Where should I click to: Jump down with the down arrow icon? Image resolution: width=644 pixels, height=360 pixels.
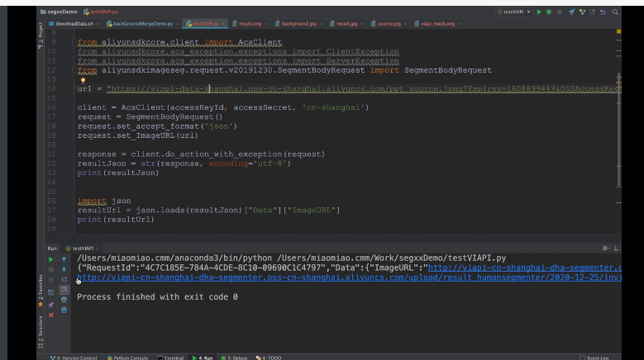[x=64, y=269]
